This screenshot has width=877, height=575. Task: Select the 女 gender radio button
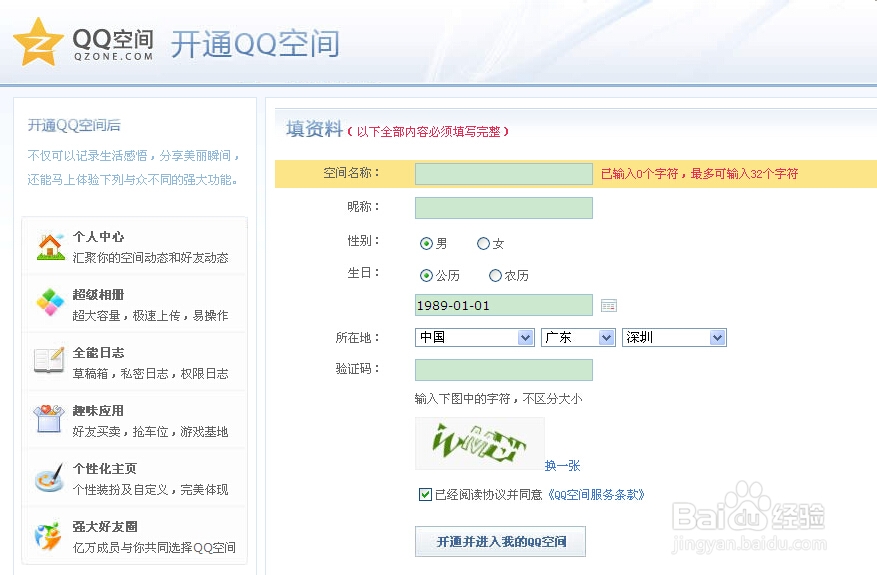(483, 243)
